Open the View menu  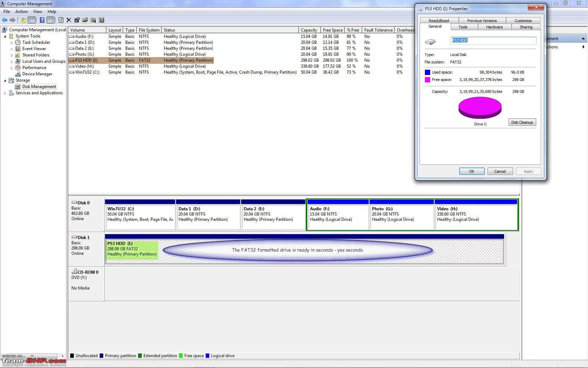(37, 12)
